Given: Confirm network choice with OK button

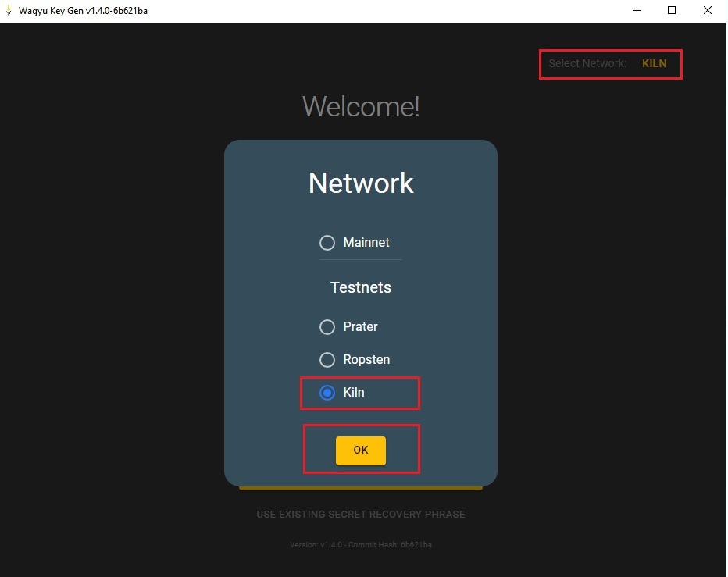Looking at the screenshot, I should 361,451.
